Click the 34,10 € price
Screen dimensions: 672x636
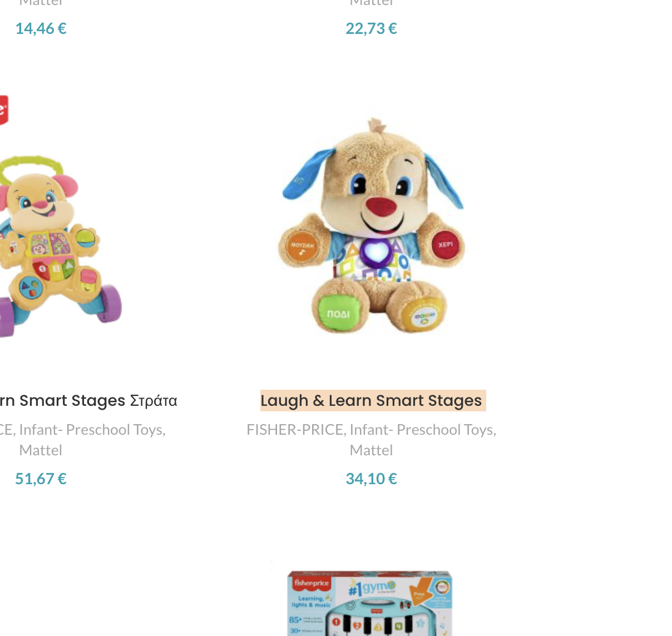coord(371,479)
